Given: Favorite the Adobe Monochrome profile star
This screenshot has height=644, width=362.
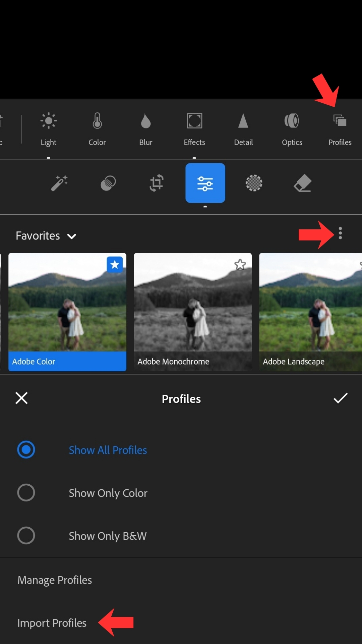Looking at the screenshot, I should 240,265.
